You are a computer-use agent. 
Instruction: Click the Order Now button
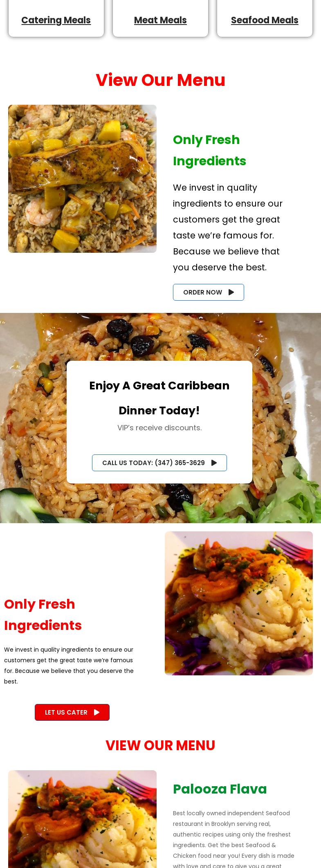[209, 292]
